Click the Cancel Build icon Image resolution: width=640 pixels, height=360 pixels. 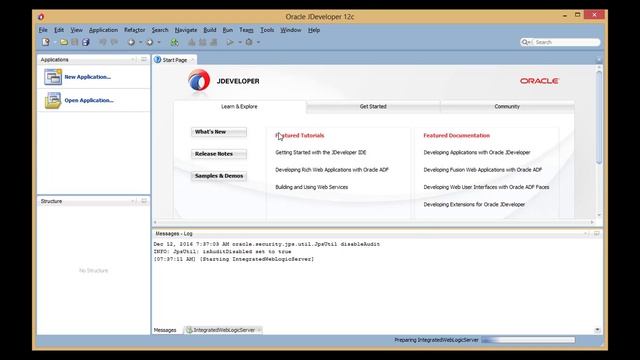click(213, 42)
